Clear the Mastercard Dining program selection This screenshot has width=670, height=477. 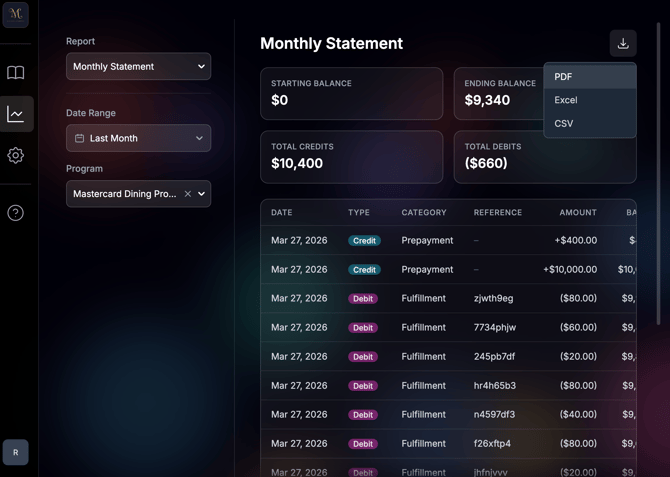[x=187, y=194]
